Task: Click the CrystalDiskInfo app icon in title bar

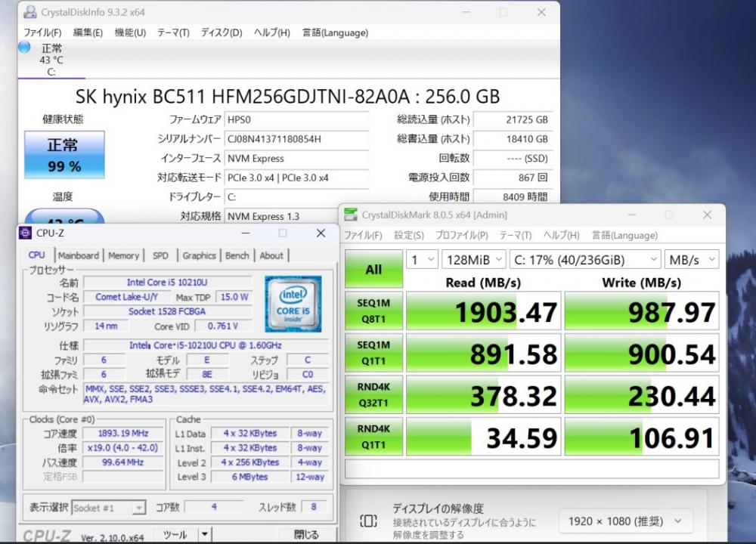Action: coord(30,12)
